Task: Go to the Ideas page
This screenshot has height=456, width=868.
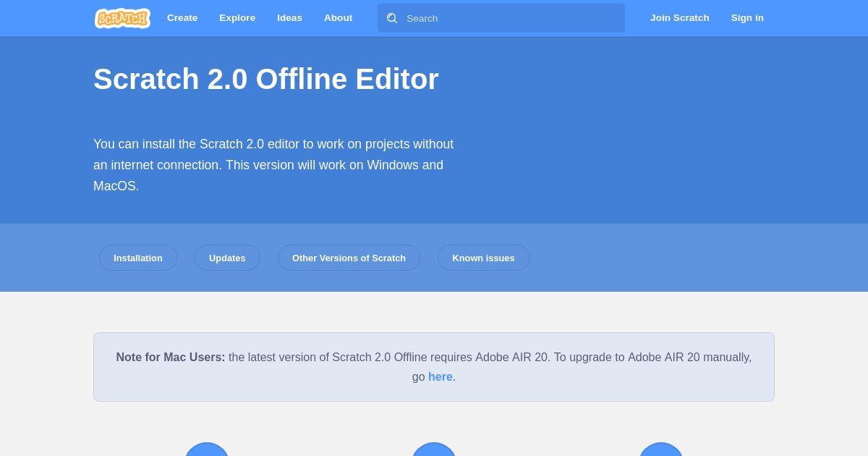Action: (289, 18)
